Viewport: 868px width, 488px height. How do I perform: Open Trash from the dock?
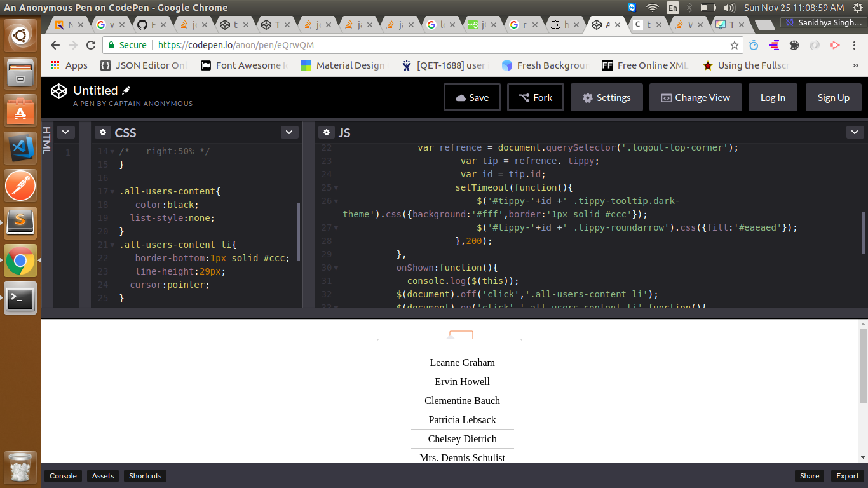(x=20, y=467)
